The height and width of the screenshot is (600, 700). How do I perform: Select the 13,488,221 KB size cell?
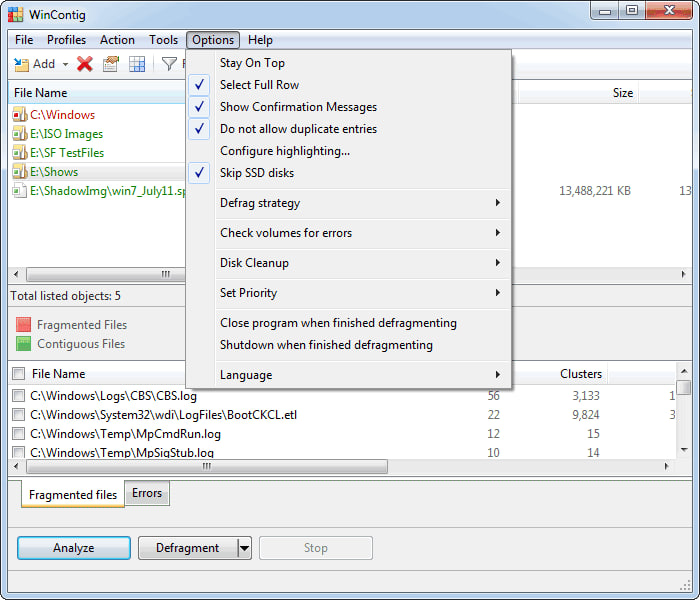point(595,191)
